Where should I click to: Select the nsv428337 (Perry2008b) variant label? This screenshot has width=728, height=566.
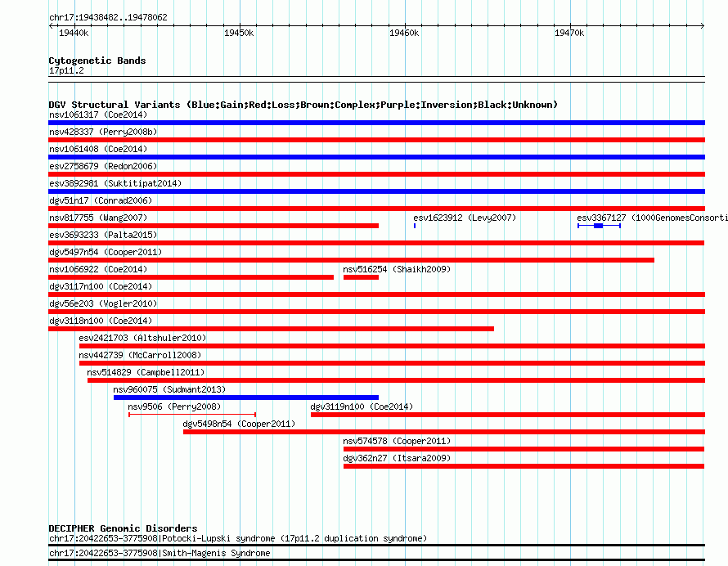[103, 132]
